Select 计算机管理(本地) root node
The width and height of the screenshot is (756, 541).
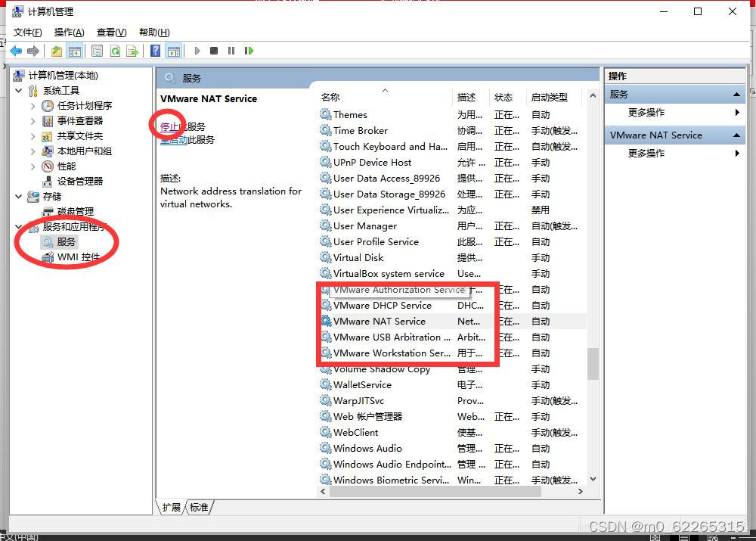click(x=64, y=76)
